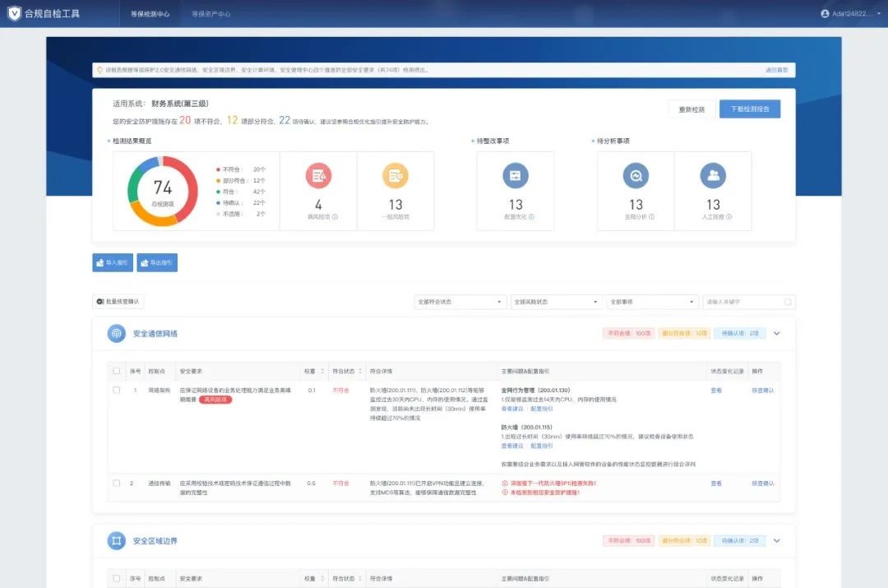Open the 人工核查 people icon
Image resolution: width=888 pixels, height=588 pixels.
point(714,174)
